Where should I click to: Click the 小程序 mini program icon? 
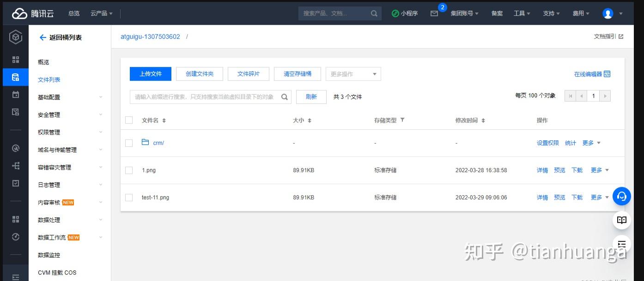396,13
